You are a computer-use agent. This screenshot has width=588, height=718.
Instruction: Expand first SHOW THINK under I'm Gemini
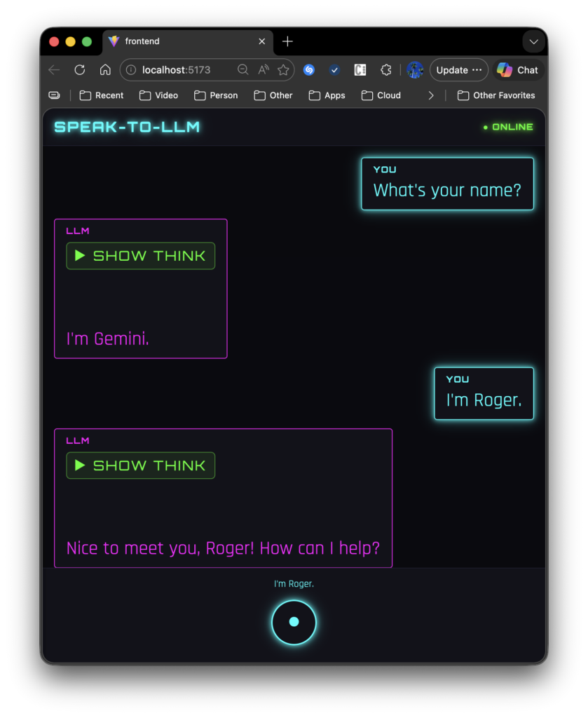point(140,256)
